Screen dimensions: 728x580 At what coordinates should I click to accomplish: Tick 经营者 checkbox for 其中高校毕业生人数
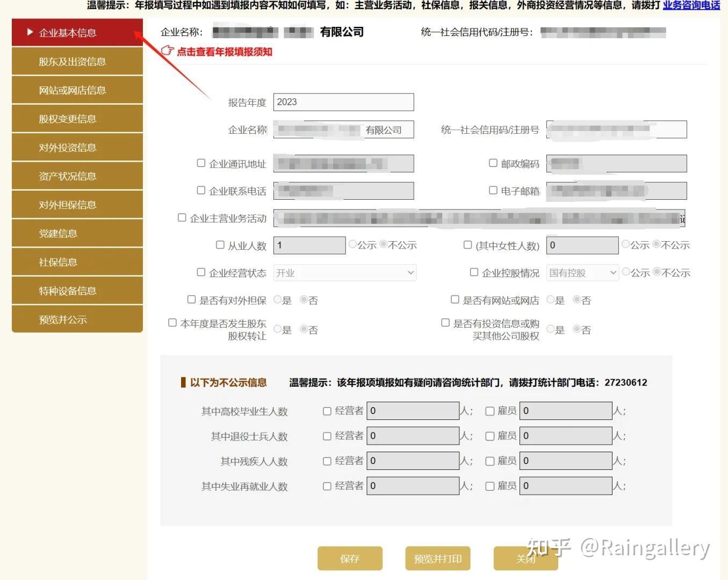tap(327, 411)
